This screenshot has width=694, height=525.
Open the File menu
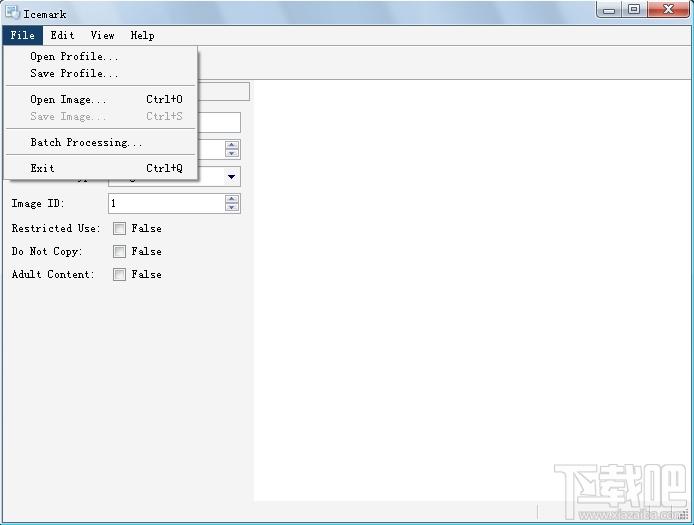23,35
